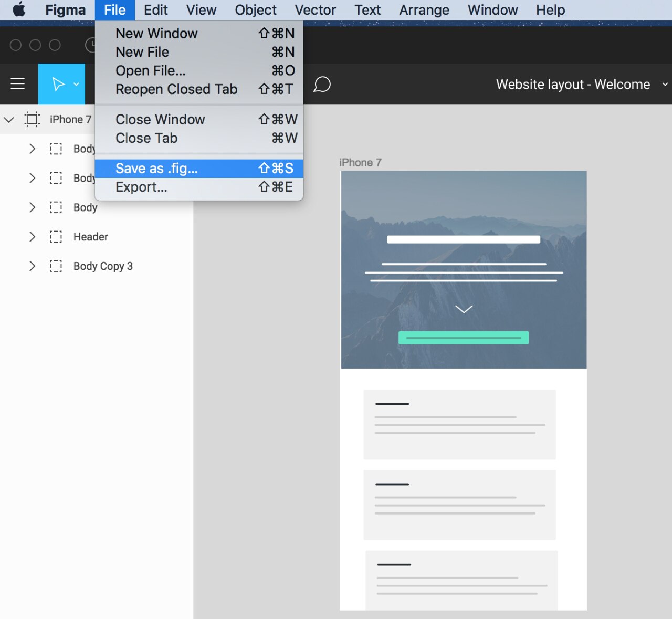Select Open File… menu entry
The height and width of the screenshot is (619, 672).
coord(199,70)
